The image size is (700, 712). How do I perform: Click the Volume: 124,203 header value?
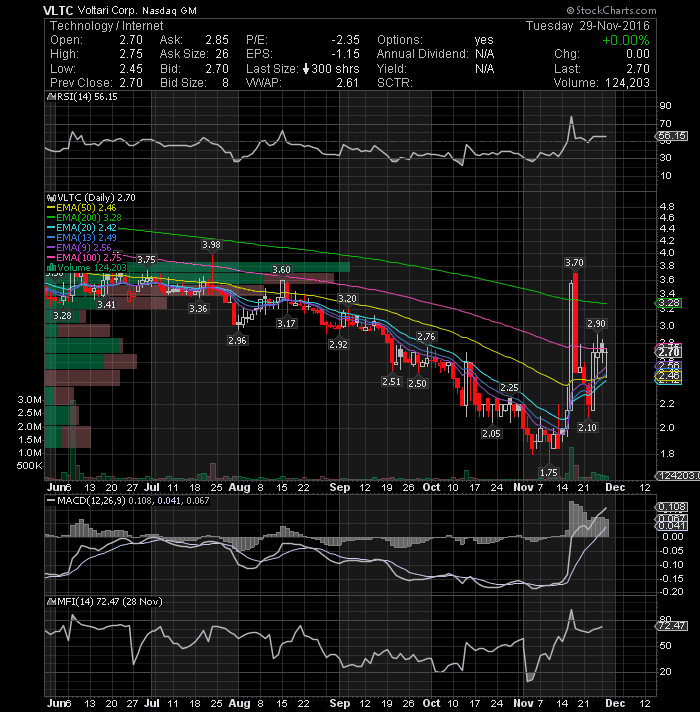pos(627,83)
